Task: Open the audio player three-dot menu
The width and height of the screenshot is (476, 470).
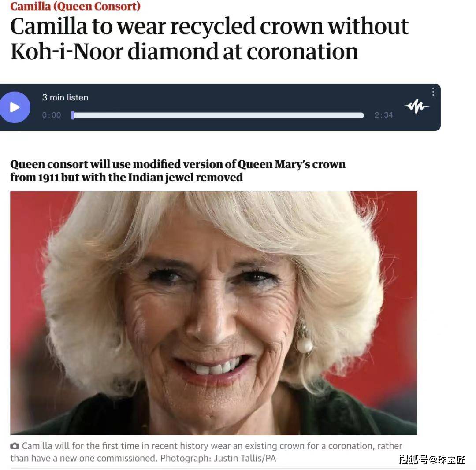Action: pos(433,92)
